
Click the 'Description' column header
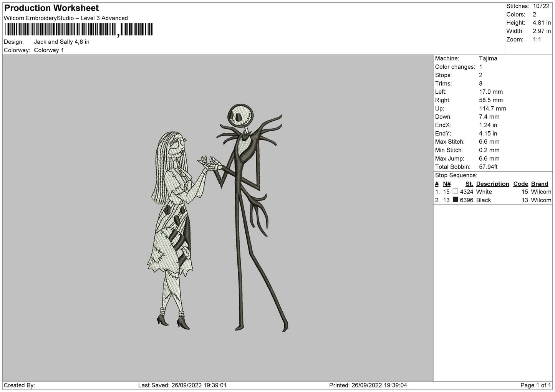(492, 184)
